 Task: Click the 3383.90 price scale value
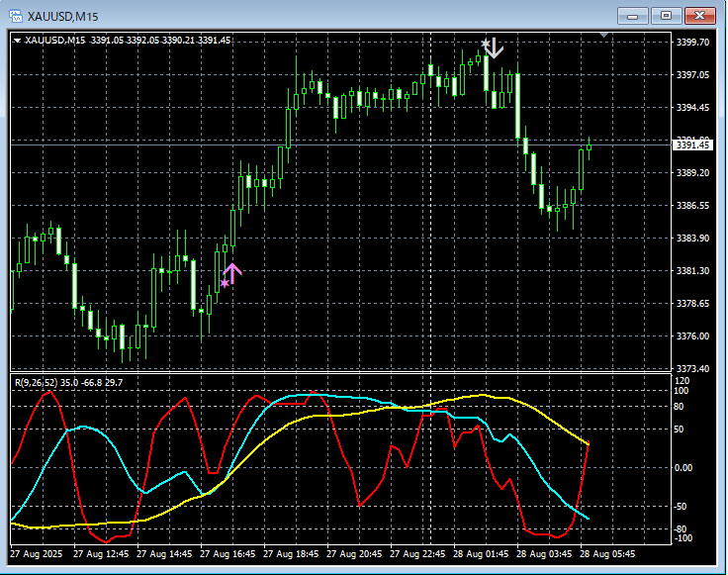(x=692, y=238)
